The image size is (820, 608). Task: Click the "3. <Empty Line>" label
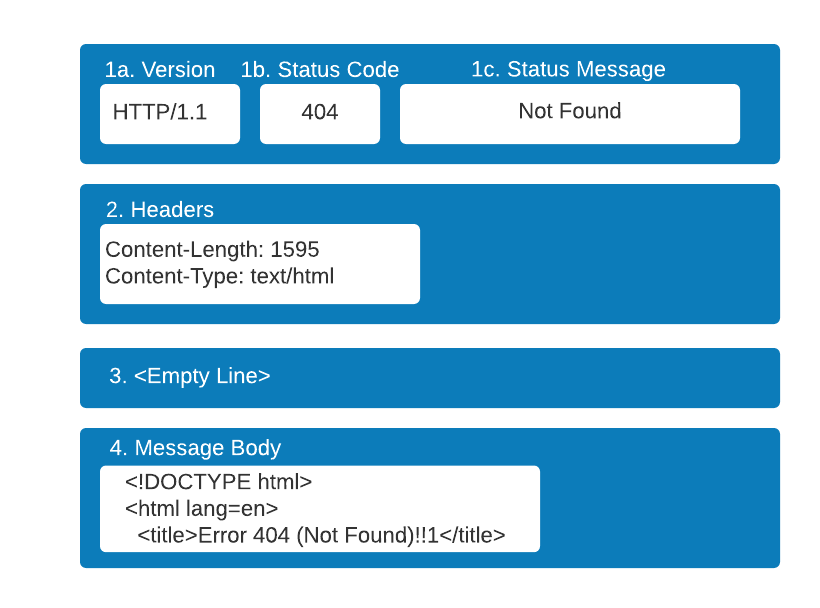pyautogui.click(x=190, y=376)
